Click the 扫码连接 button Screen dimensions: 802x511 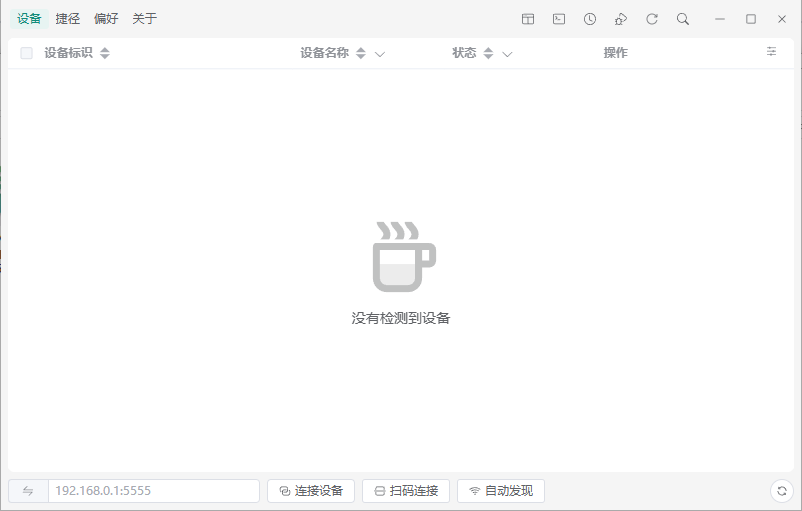(x=406, y=491)
